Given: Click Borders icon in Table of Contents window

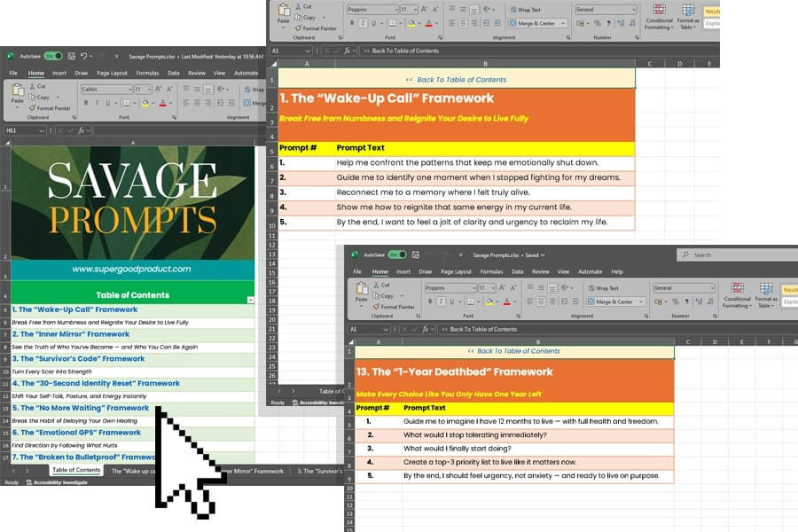Looking at the screenshot, I should (x=126, y=103).
